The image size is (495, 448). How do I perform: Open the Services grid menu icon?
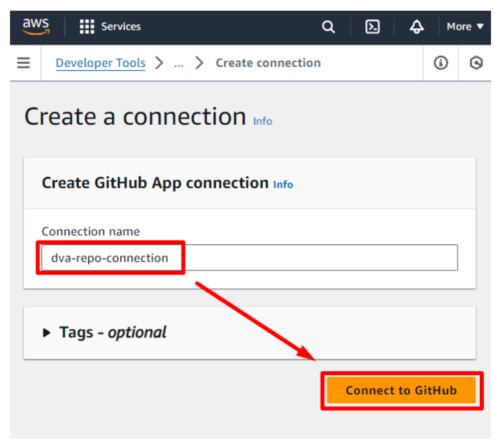[87, 27]
